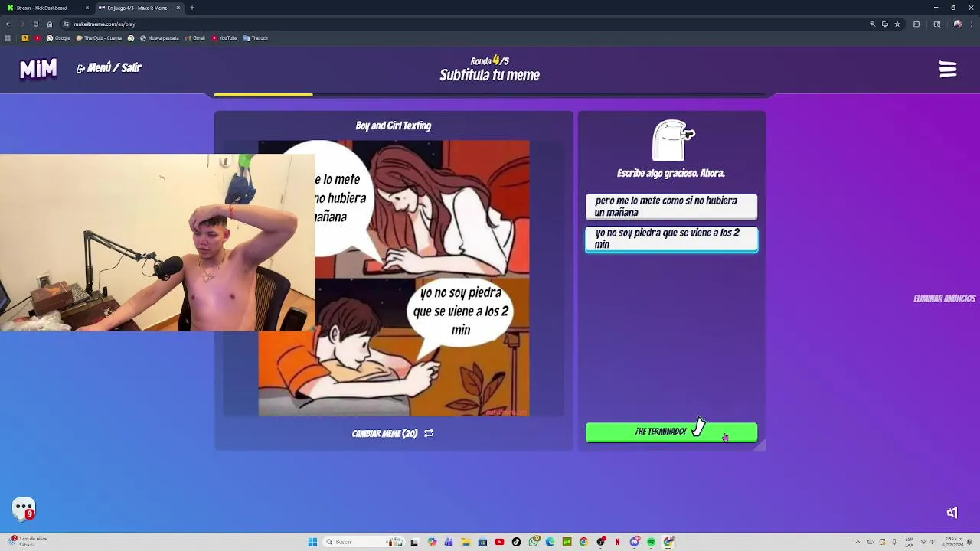Toggle the sound speaker icon at bottom right

952,513
